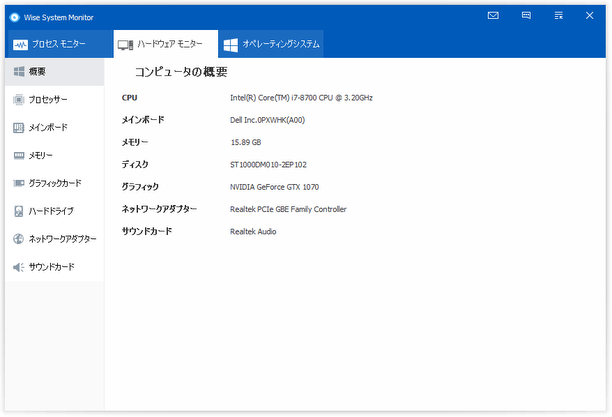The width and height of the screenshot is (612, 417).
Task: Select メインボード in the sidebar
Action: tap(55, 128)
